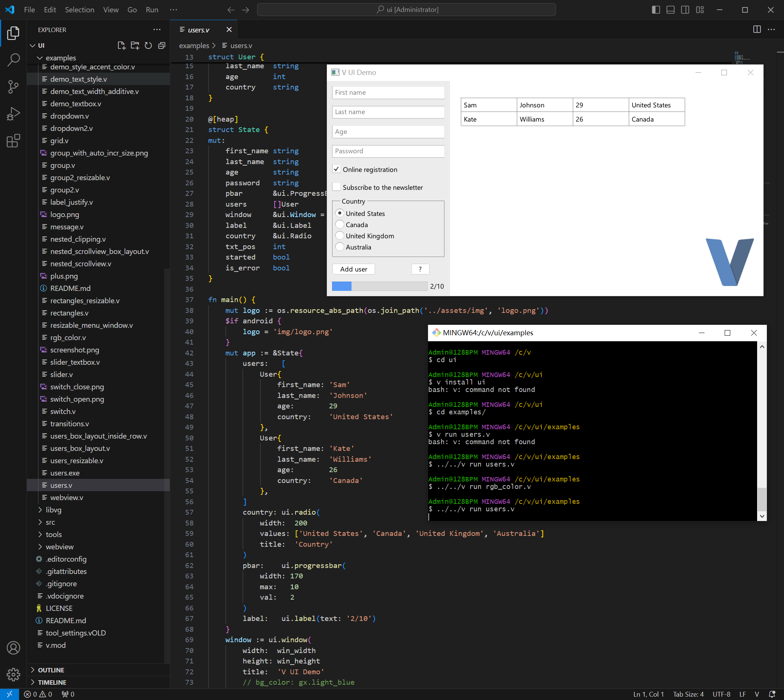
Task: Open the Source Control view
Action: click(13, 87)
